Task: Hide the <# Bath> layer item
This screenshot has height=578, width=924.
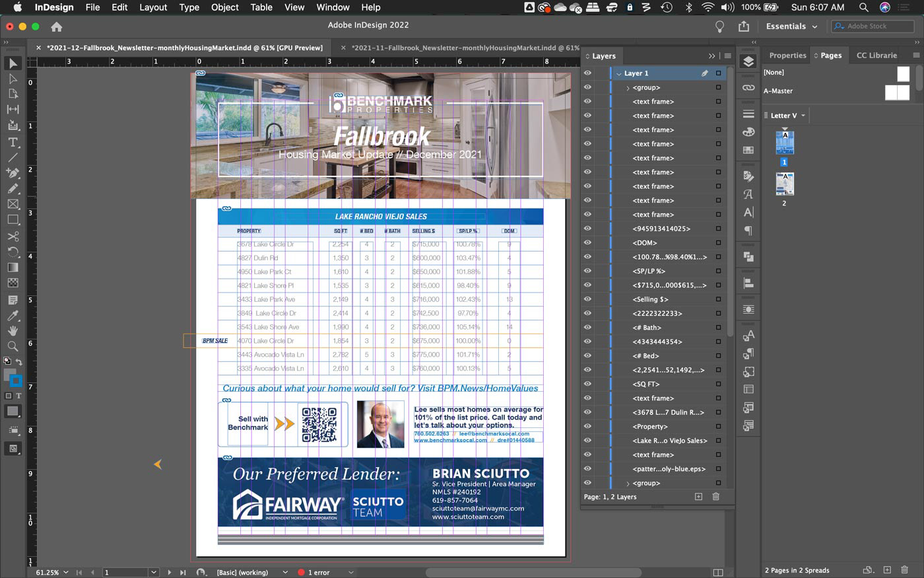Action: click(587, 327)
